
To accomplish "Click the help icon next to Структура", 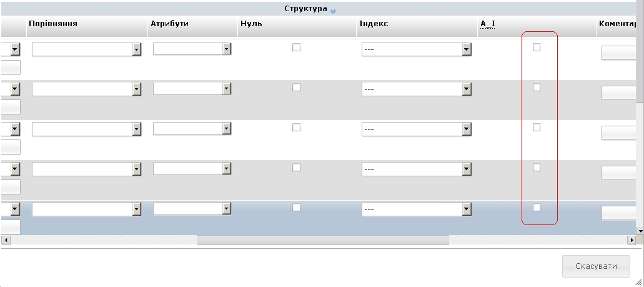I will [x=333, y=11].
